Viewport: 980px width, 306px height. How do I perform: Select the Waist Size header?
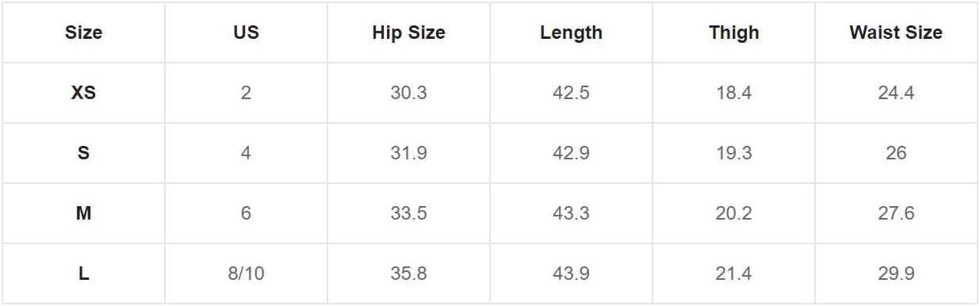(x=896, y=33)
